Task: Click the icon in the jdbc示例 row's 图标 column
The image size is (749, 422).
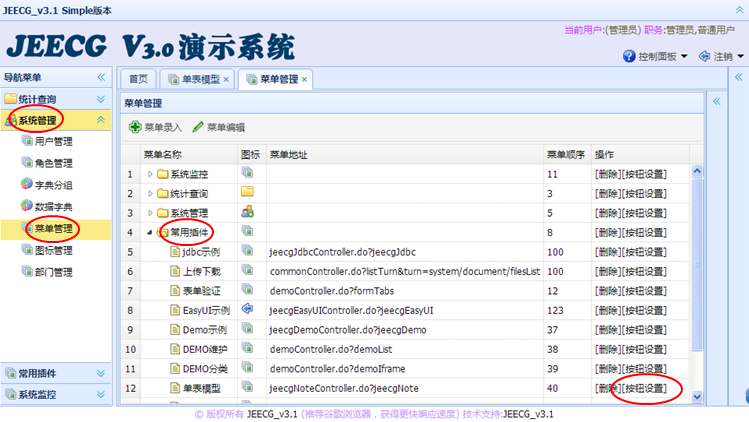Action: 247,250
